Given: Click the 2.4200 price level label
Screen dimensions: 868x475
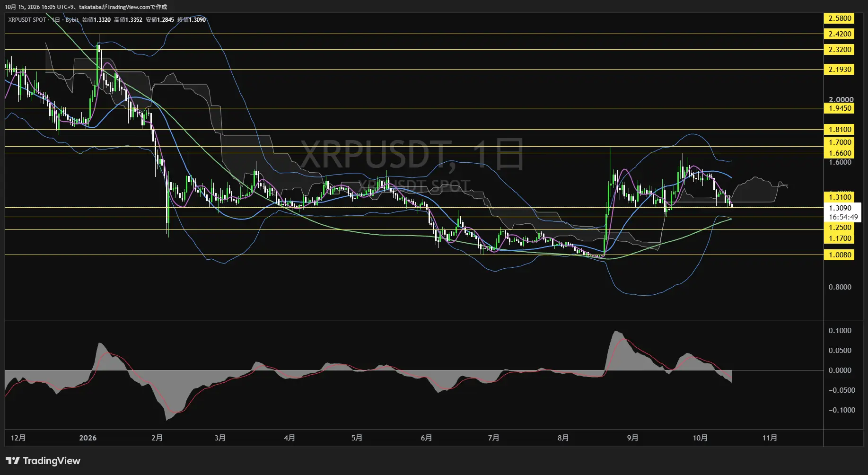Looking at the screenshot, I should [x=839, y=34].
